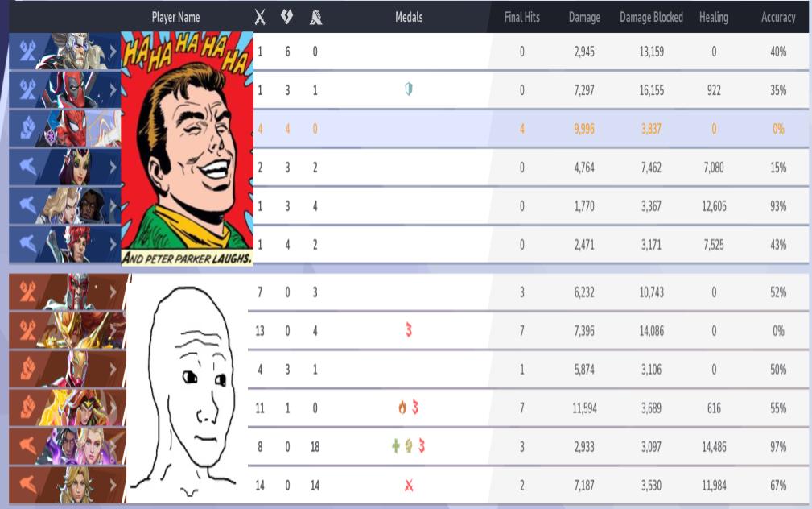Expand the chevron in the 1,770 damage row
Viewport: 812px width, 509px height.
coord(113,206)
